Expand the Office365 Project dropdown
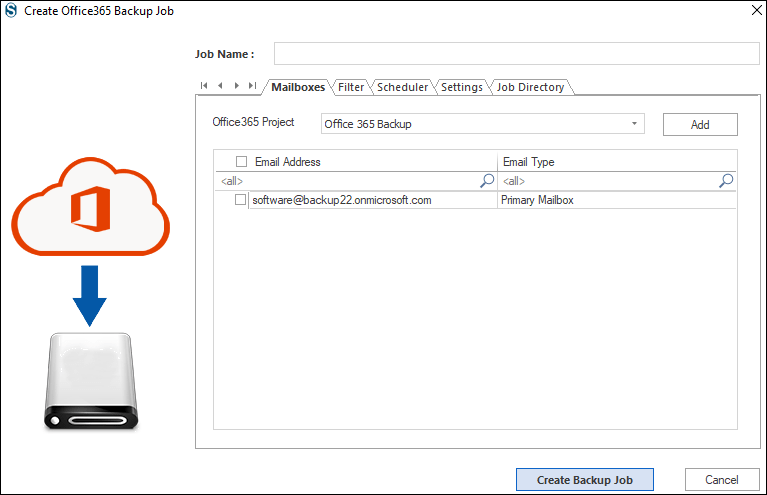The width and height of the screenshot is (767, 495). tap(634, 124)
